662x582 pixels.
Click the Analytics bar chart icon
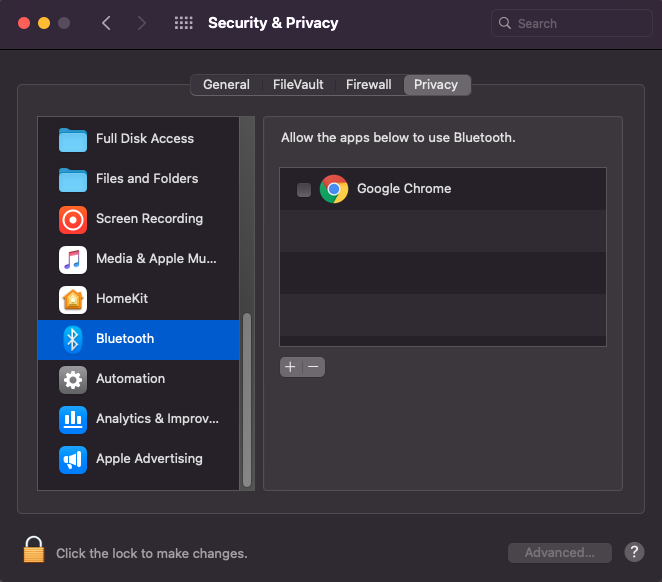(73, 420)
